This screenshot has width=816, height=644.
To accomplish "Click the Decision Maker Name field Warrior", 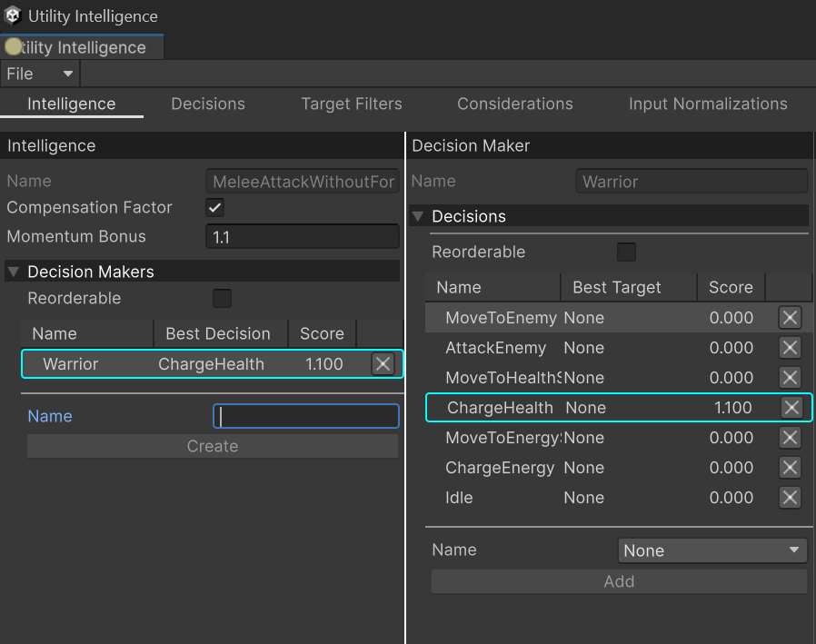I will point(692,181).
